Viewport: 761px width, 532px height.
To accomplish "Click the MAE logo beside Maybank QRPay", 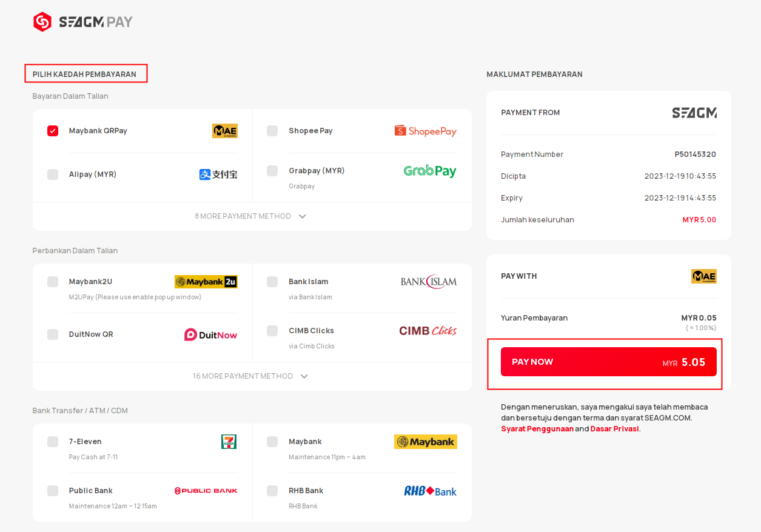I will (225, 131).
